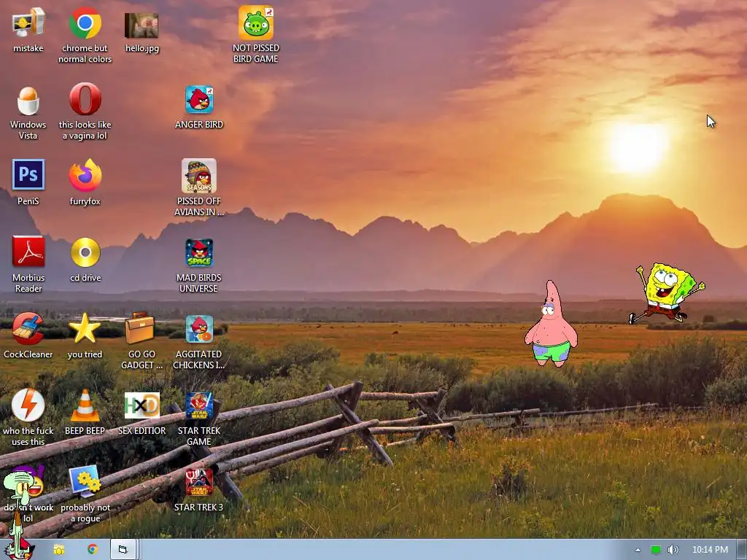Click the active window button in the taskbar
This screenshot has width=747, height=560.
124,550
